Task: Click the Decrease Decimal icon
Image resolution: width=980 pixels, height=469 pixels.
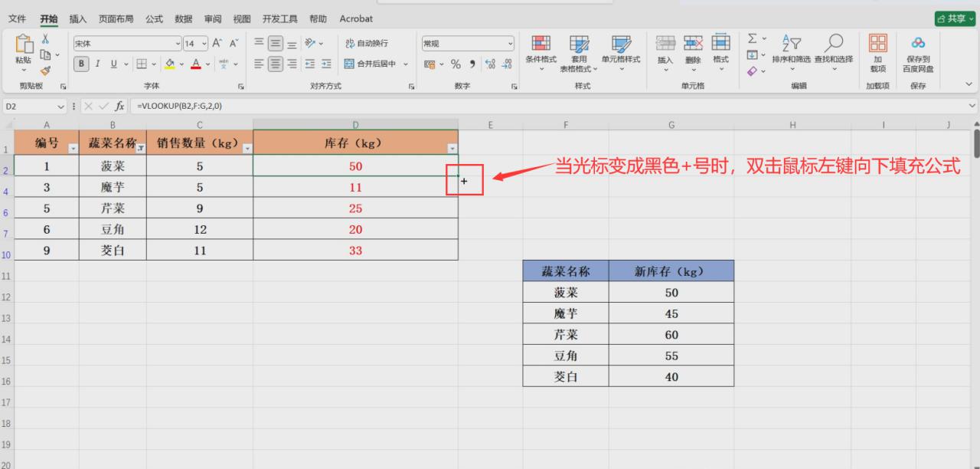Action: [506, 64]
